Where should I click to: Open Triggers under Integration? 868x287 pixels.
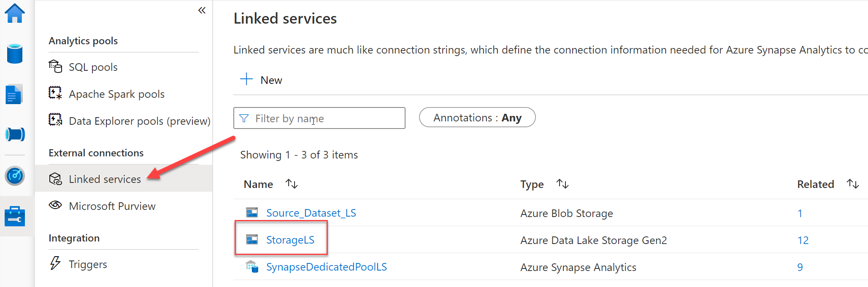(88, 264)
